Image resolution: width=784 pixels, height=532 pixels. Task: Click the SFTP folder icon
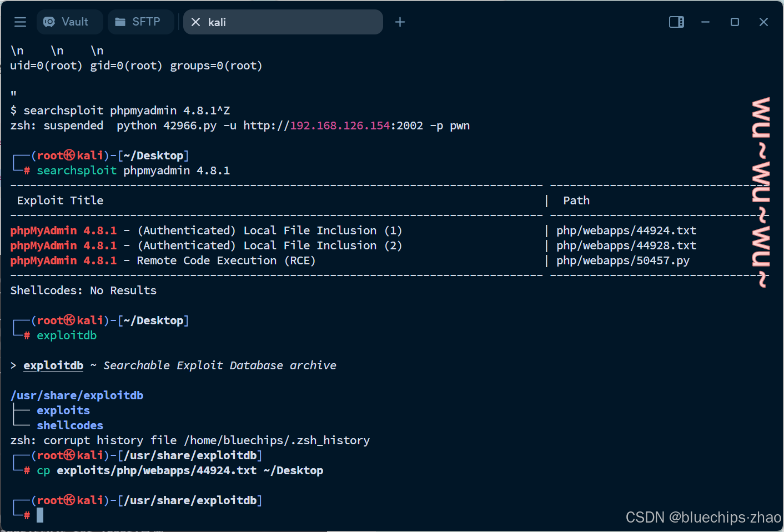tap(120, 22)
